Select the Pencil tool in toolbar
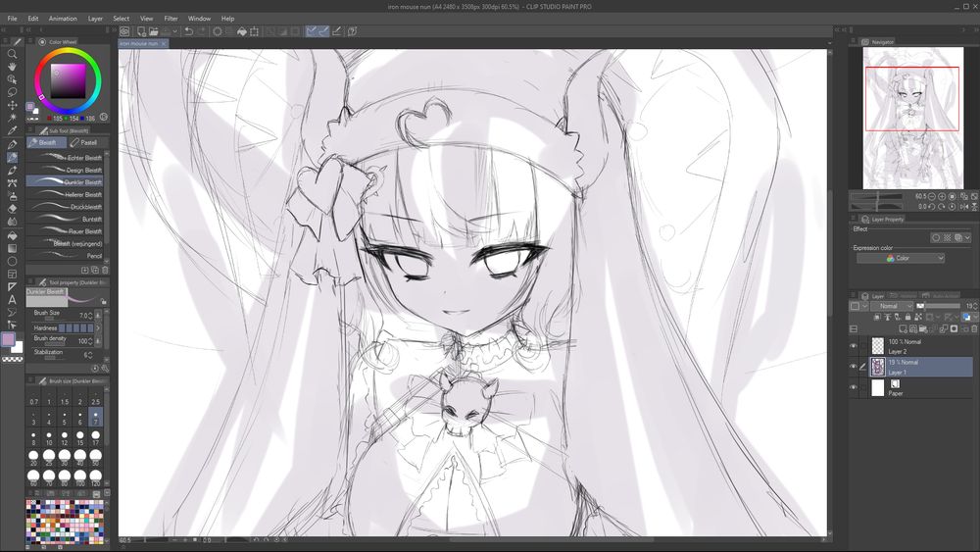Viewport: 980px width, 552px height. (12, 158)
